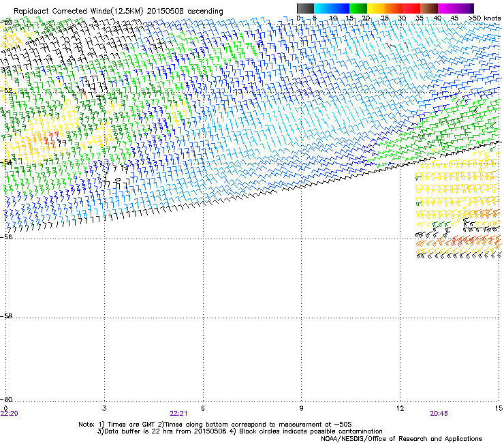Click the pass time label 20:46
The height and width of the screenshot is (443, 504).
(x=439, y=414)
